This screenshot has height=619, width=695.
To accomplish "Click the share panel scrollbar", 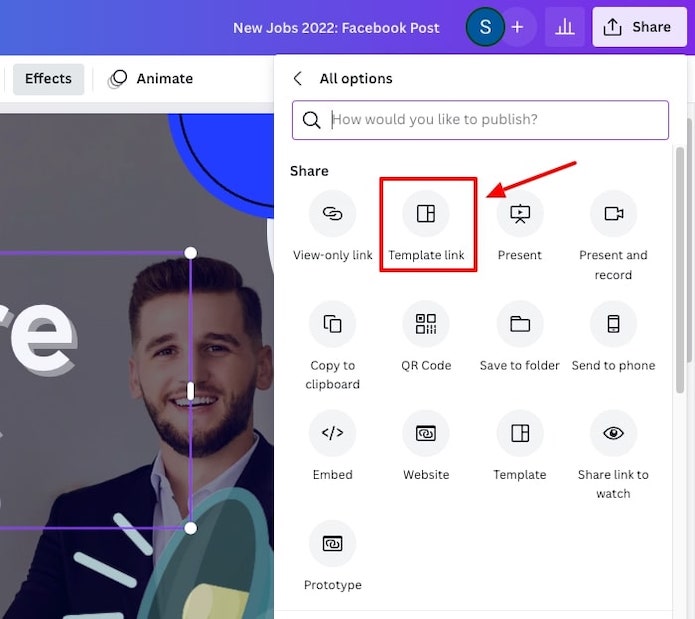I will [679, 270].
